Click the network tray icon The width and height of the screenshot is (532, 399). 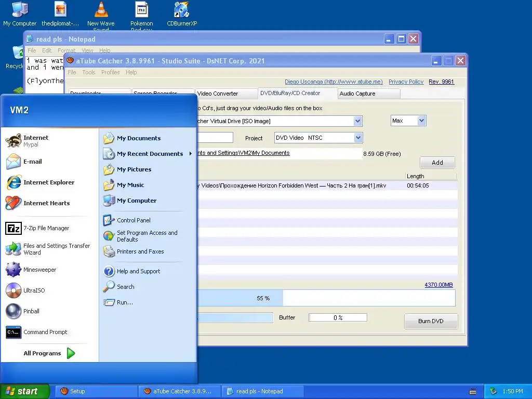click(493, 391)
